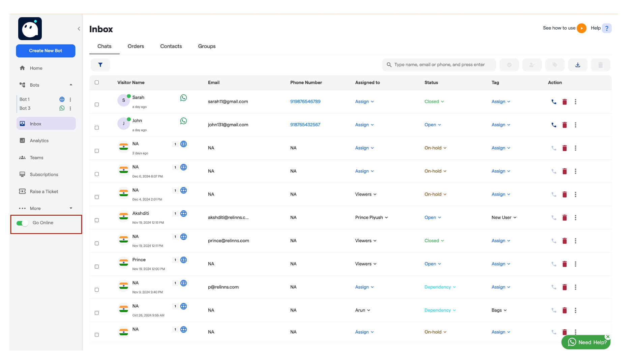Toggle the Go Online switch
Image resolution: width=629 pixels, height=364 pixels.
click(23, 223)
